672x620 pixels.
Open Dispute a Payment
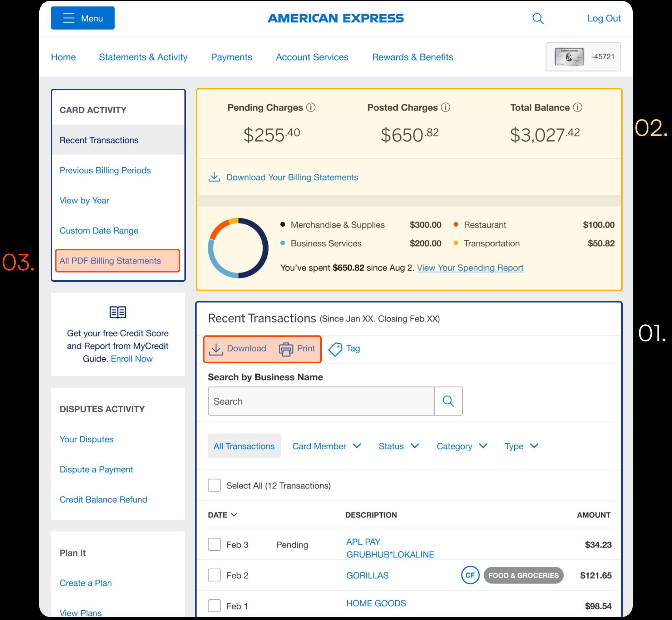tap(96, 469)
